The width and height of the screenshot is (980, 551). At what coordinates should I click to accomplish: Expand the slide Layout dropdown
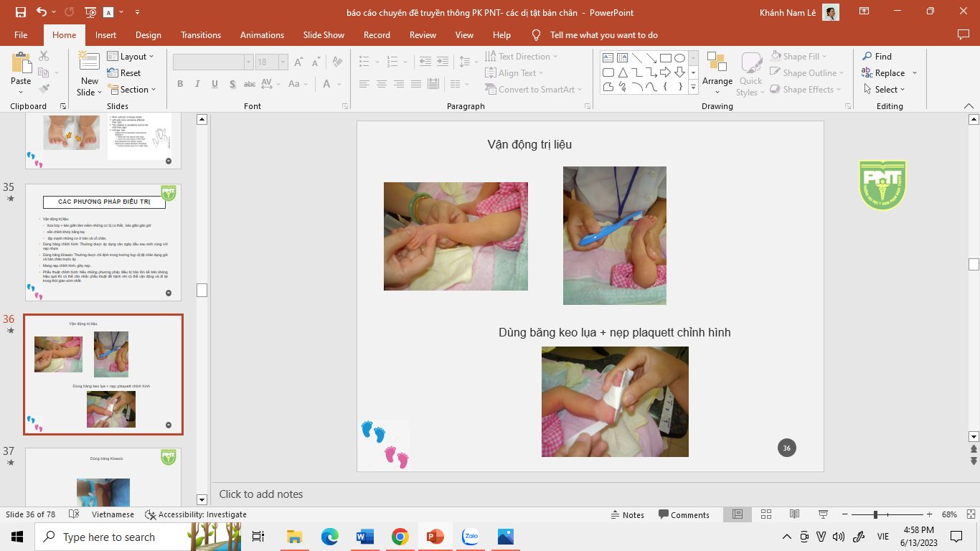click(131, 57)
